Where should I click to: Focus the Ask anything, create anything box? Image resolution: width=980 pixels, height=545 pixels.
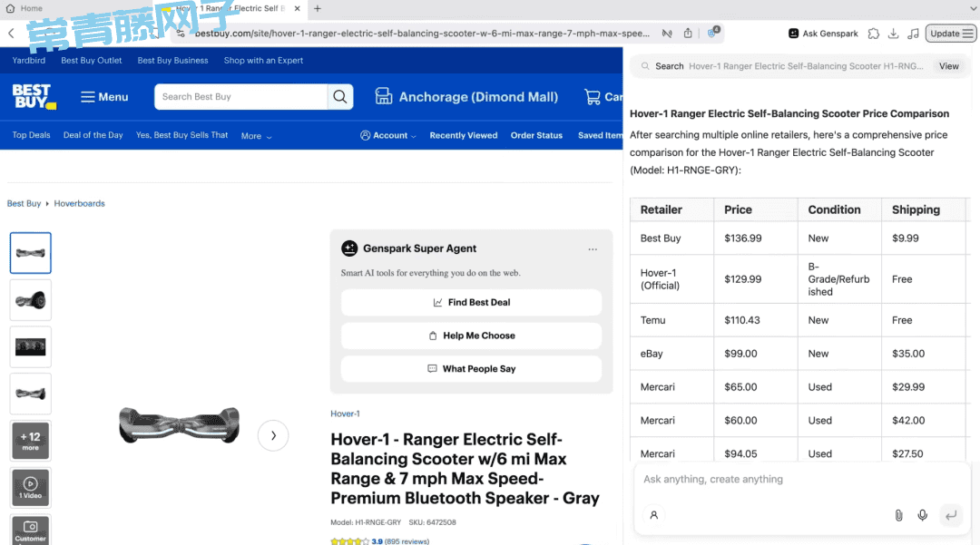[x=801, y=480]
